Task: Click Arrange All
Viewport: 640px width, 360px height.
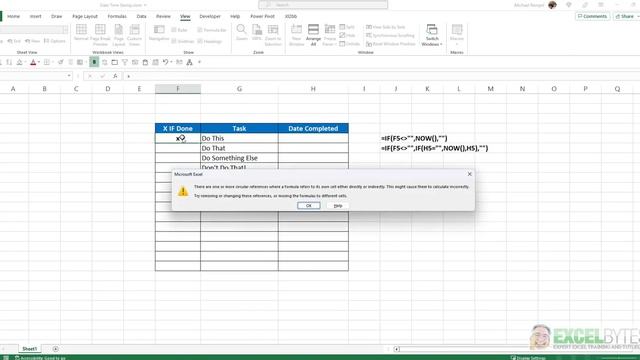Action: (313, 35)
